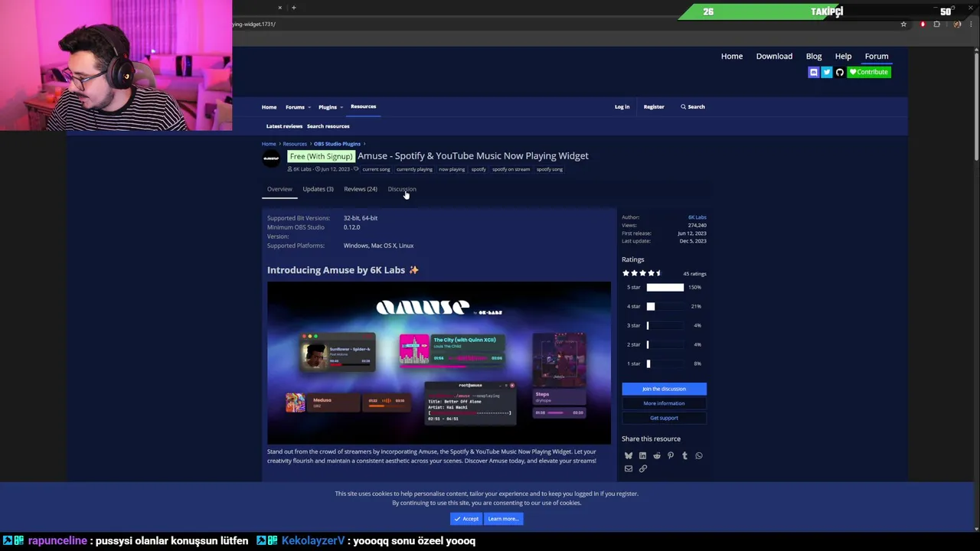
Task: Open Latest reviews sub-nav link
Action: [x=284, y=126]
